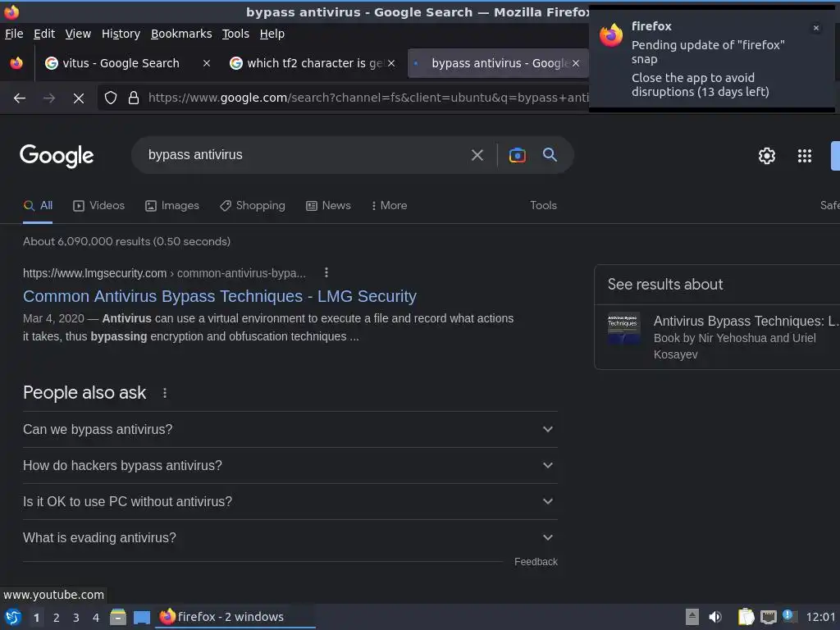840x630 pixels.
Task: Open the Google apps grid
Action: point(804,156)
